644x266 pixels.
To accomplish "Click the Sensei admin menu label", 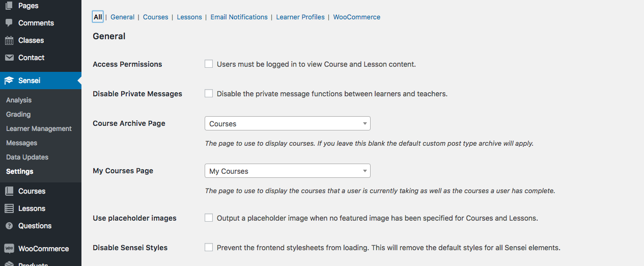I will 29,81.
